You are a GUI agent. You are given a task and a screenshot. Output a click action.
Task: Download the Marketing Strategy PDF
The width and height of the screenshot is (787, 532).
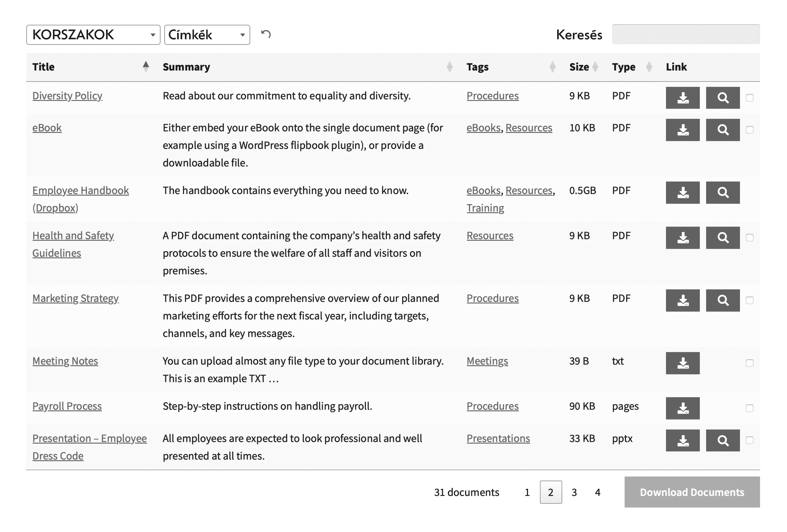(682, 300)
